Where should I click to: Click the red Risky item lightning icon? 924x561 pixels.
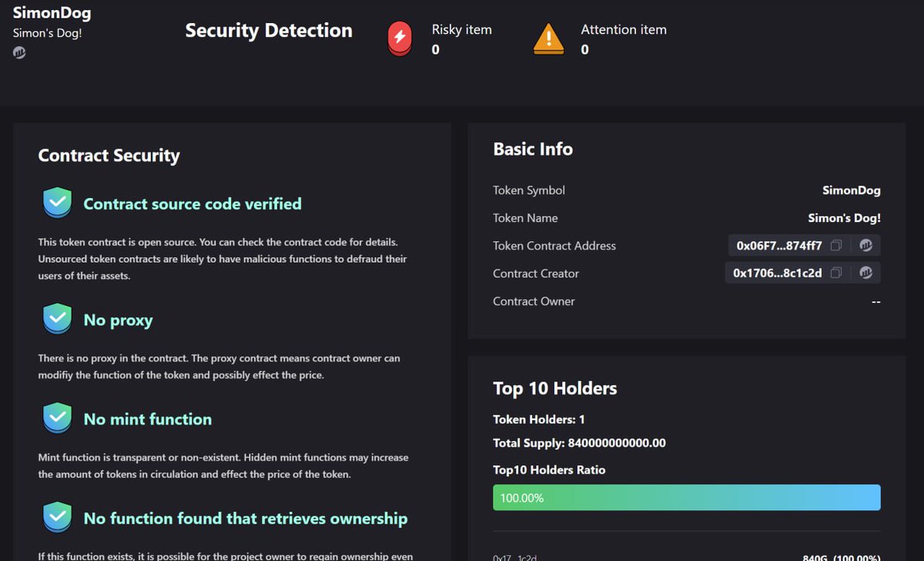pos(400,38)
